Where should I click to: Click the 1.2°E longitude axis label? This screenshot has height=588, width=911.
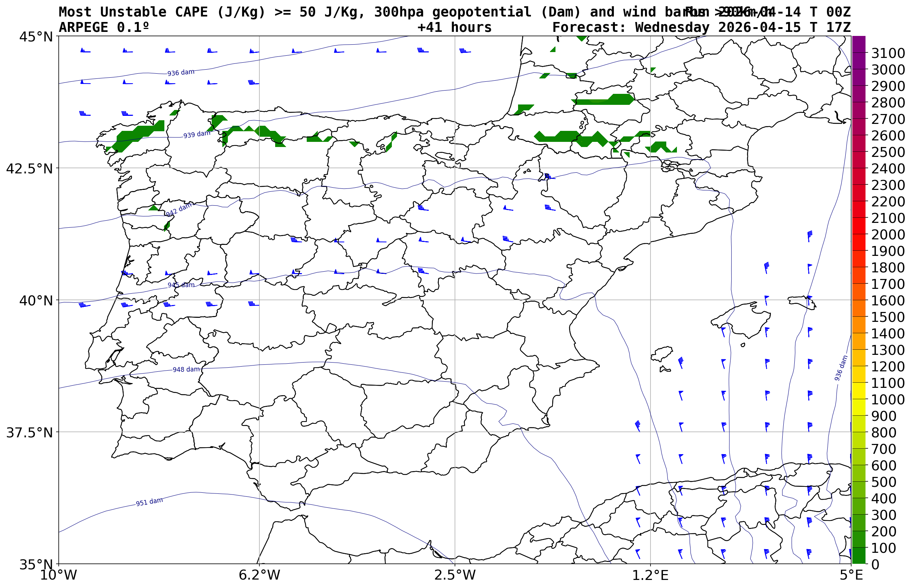pyautogui.click(x=651, y=575)
